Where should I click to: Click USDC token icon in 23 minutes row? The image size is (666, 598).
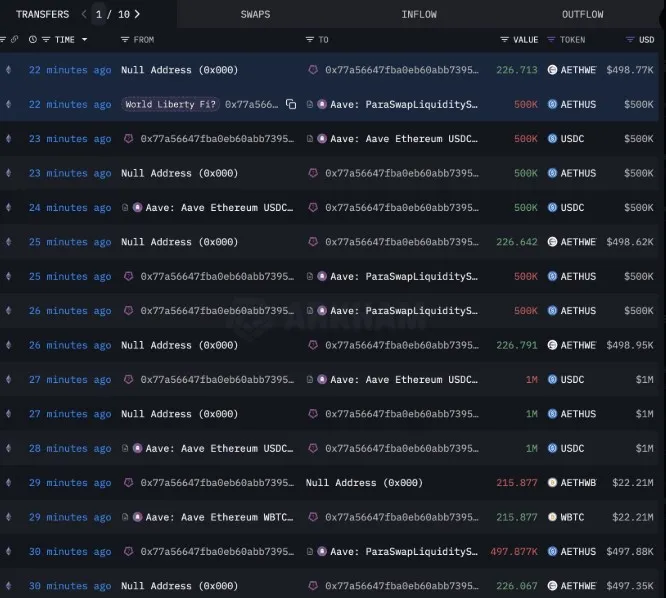[x=552, y=138]
